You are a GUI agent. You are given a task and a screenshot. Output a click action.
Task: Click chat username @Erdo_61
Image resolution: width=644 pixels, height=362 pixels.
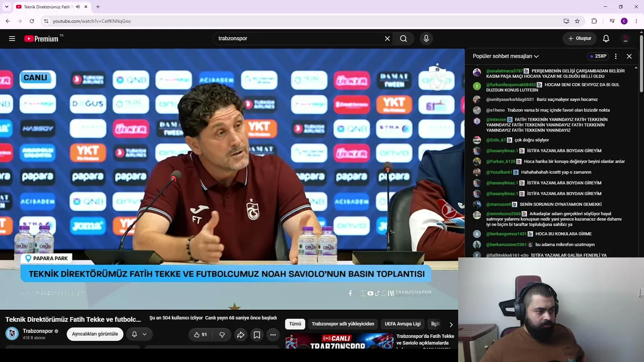(496, 140)
